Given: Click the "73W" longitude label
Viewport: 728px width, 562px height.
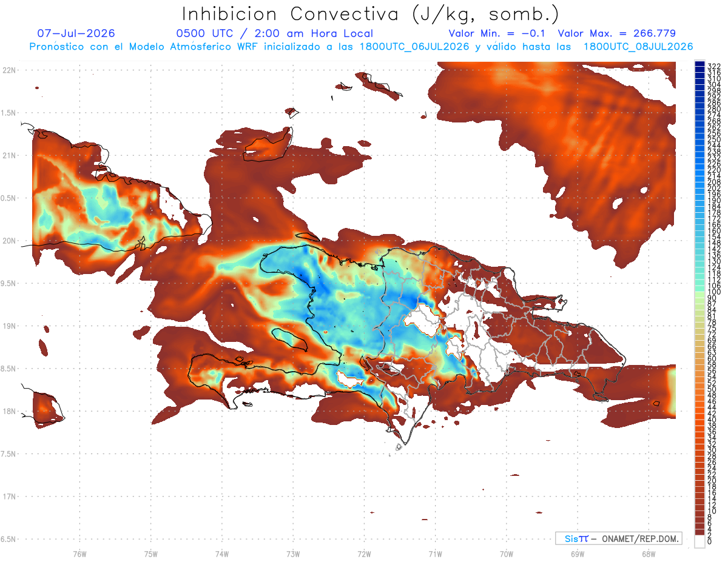Looking at the screenshot, I should pyautogui.click(x=293, y=554).
